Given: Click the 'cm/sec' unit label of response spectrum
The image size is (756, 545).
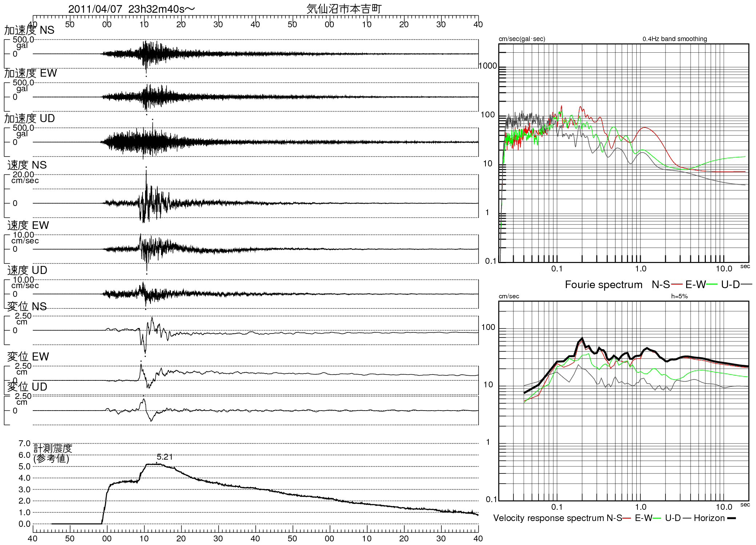Looking at the screenshot, I should click(509, 296).
